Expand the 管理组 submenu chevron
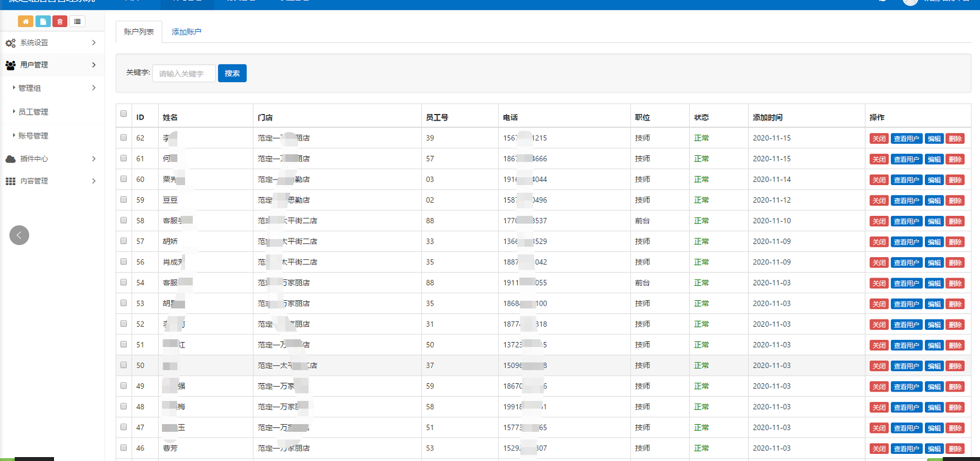The width and height of the screenshot is (980, 461). point(94,88)
